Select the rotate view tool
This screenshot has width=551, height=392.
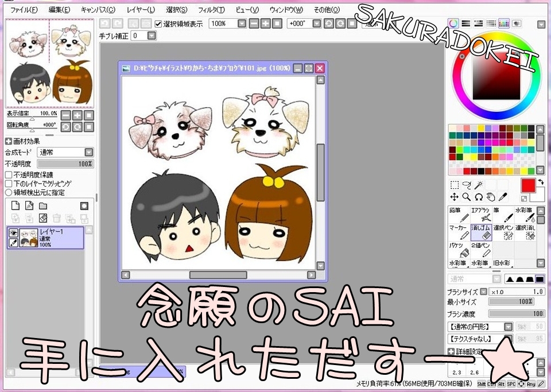479,197
